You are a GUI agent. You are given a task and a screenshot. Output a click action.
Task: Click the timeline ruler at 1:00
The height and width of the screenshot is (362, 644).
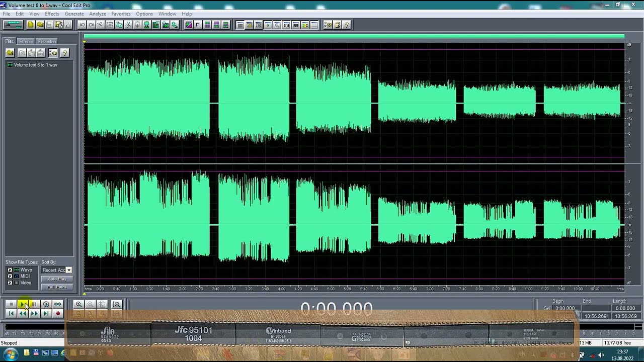click(x=133, y=289)
